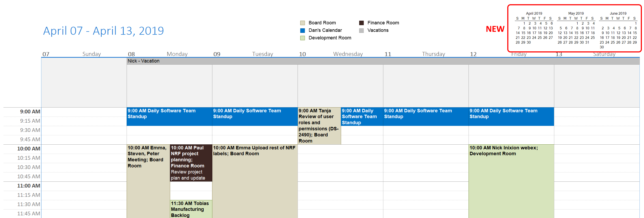The width and height of the screenshot is (644, 218).
Task: Click the 10:00 AM time label
Action: (x=29, y=149)
